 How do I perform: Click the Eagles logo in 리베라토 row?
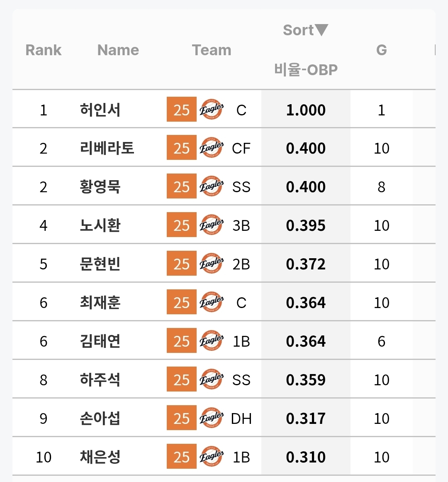[212, 148]
